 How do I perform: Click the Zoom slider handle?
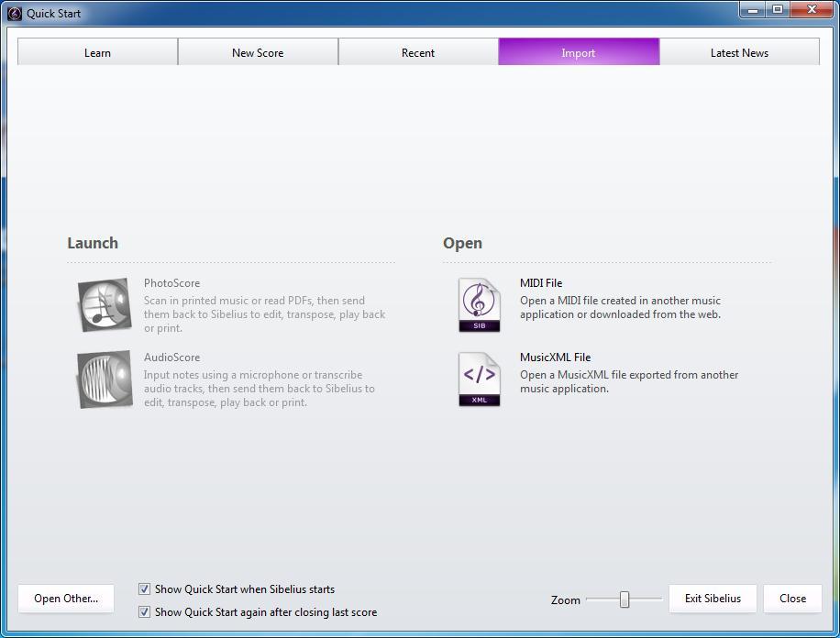pos(624,599)
